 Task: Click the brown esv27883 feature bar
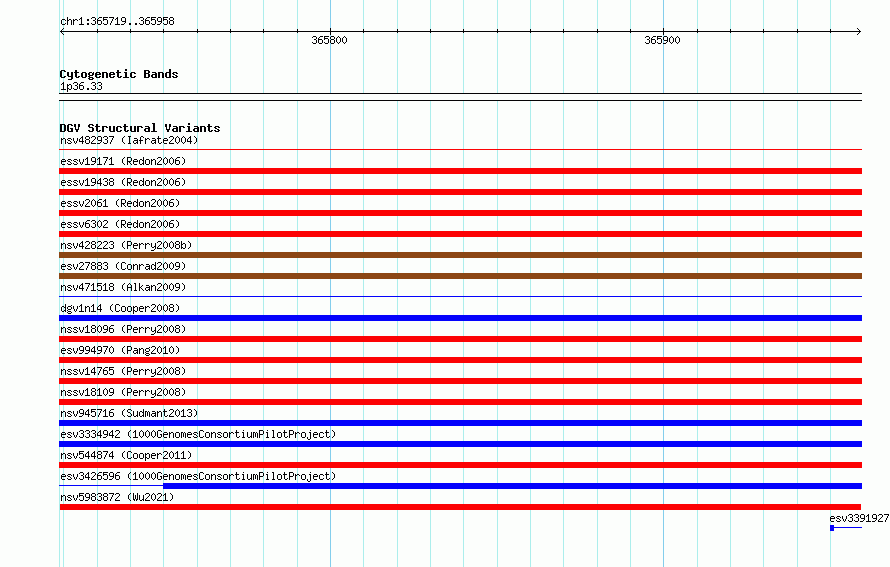[x=460, y=276]
